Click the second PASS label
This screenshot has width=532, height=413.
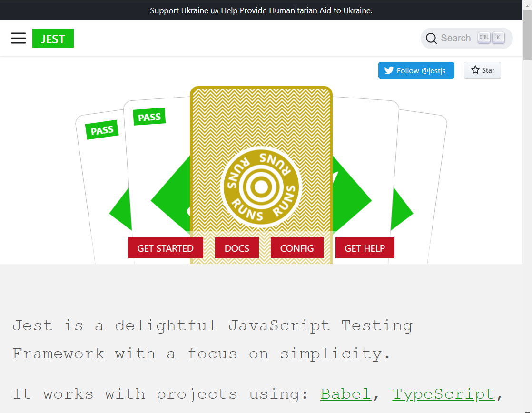(x=149, y=117)
